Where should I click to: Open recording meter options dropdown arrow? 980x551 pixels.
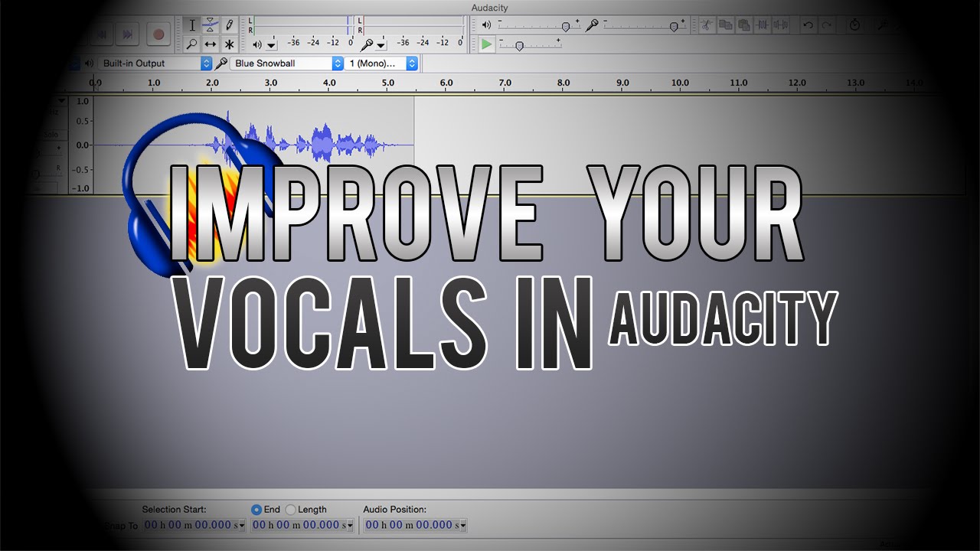(x=381, y=46)
